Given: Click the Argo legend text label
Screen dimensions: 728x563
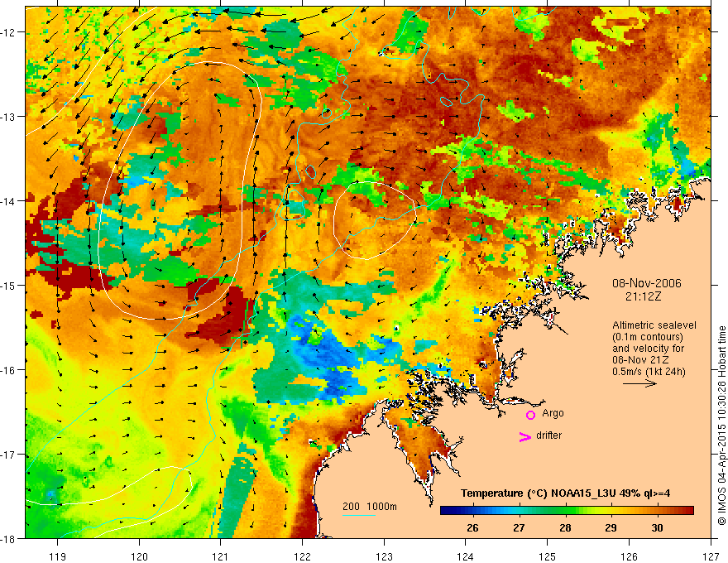Looking at the screenshot, I should 553,413.
